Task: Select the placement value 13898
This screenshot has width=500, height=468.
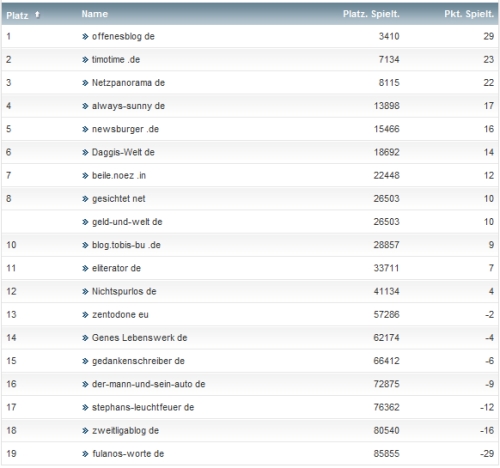Action: (x=386, y=106)
